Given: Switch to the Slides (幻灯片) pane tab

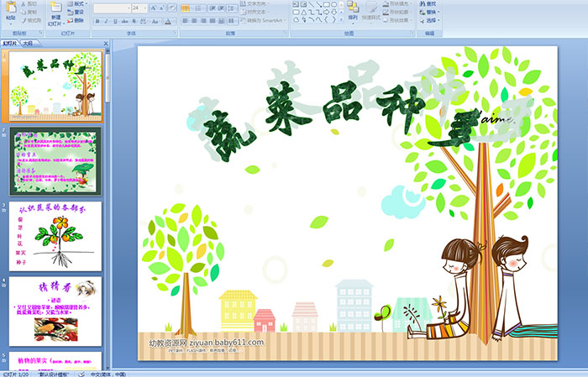Looking at the screenshot, I should tap(10, 44).
